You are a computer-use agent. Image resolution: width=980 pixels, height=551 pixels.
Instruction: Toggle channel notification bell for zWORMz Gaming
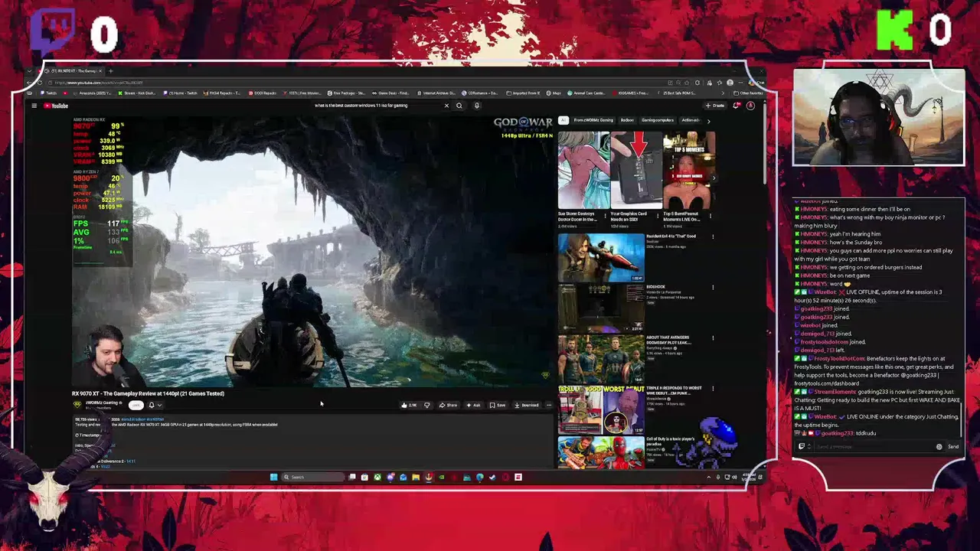point(152,405)
